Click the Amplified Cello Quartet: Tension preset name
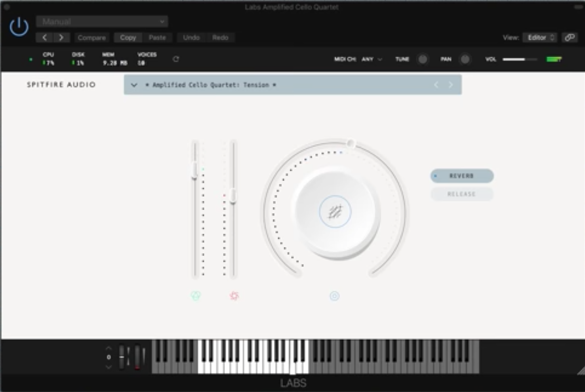This screenshot has width=585, height=392. click(210, 85)
